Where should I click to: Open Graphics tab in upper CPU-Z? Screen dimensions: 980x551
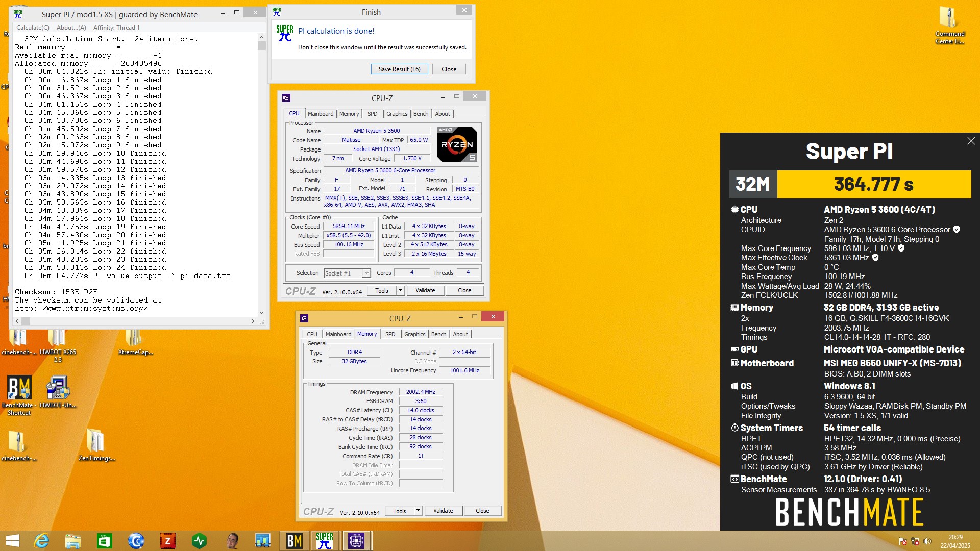pyautogui.click(x=397, y=114)
